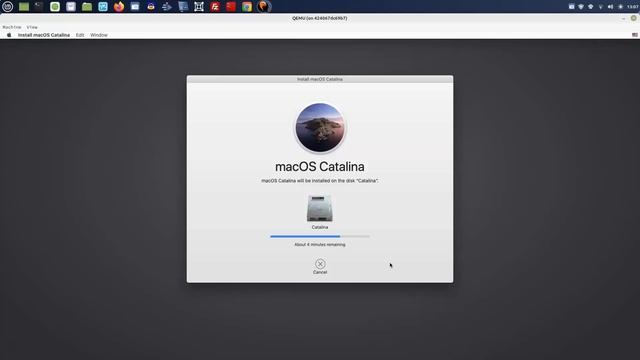Launch Google Chrome from the panel
640x360 pixels.
[247, 7]
